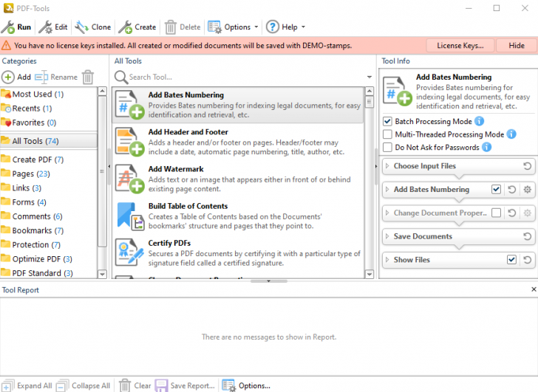Select the Add Watermark tool icon

(129, 179)
